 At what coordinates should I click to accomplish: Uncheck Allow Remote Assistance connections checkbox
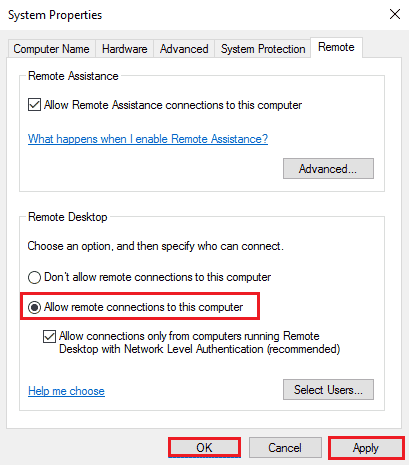coord(35,105)
